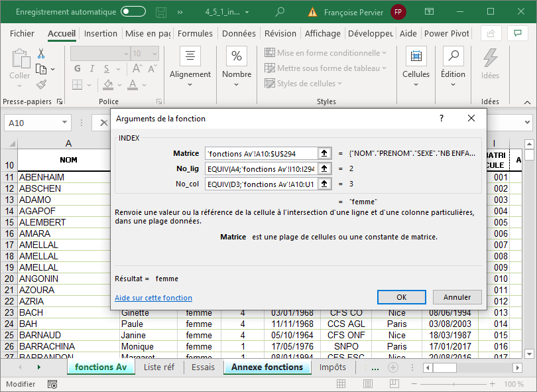Switch to the Liste réf sheet tab
The image size is (537, 392).
159,367
